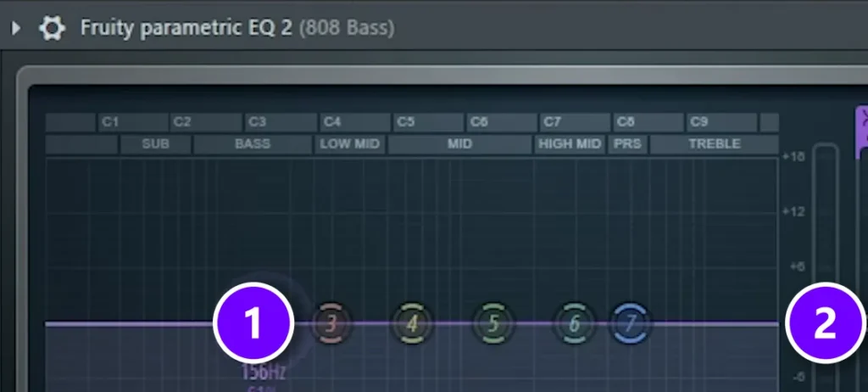Viewport: 868px width, 392px height.
Task: Click the MID frequency range label
Action: [459, 144]
